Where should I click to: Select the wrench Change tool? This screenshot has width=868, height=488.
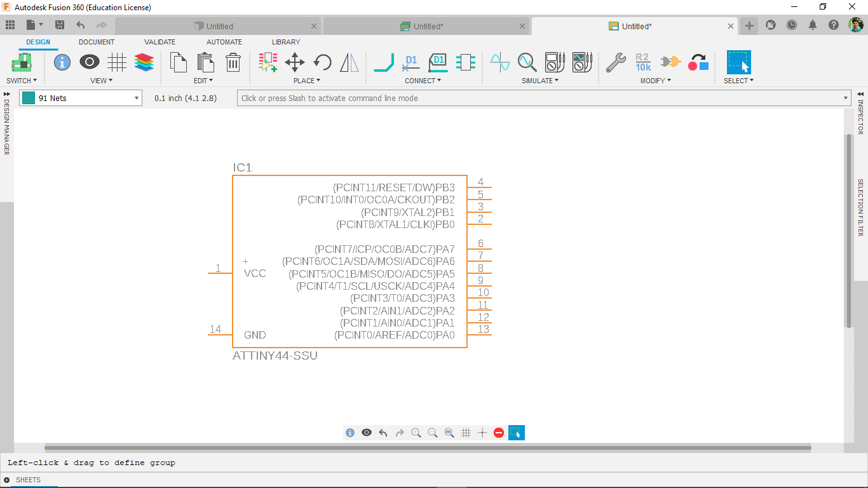pos(616,62)
